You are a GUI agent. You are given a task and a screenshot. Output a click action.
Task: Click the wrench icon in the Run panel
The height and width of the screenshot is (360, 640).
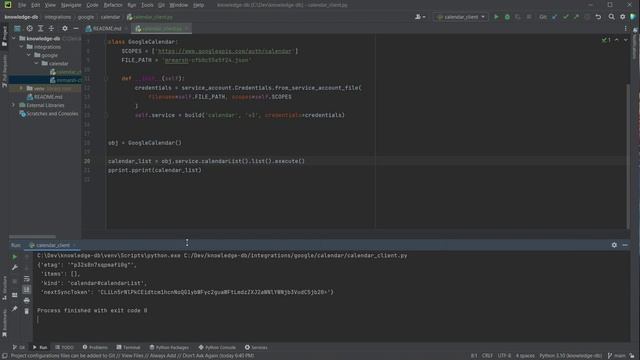pos(14,267)
